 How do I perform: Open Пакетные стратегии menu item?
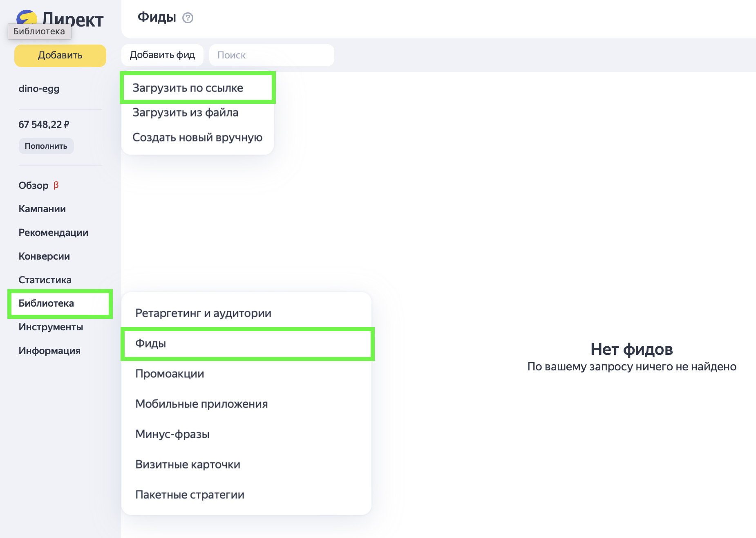[190, 495]
